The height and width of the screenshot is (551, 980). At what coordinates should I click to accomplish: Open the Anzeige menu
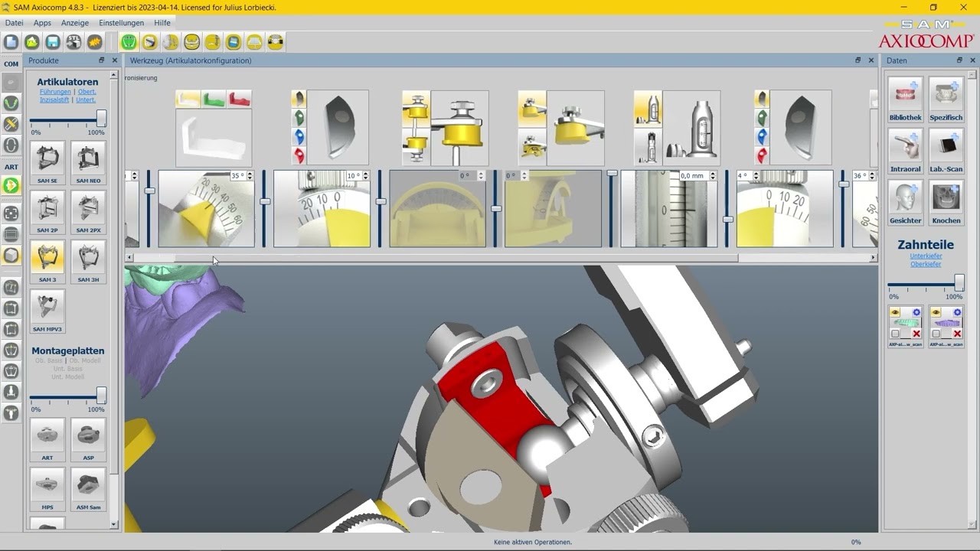[75, 23]
